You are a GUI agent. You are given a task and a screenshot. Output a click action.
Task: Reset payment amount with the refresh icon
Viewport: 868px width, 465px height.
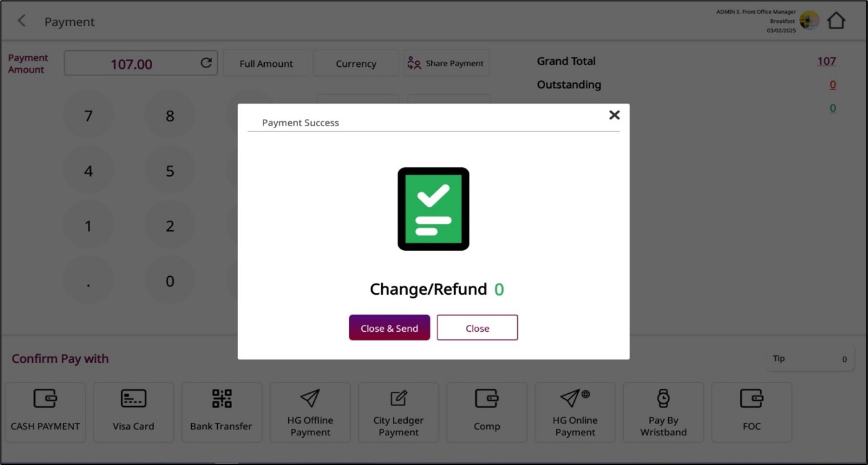[x=206, y=63]
